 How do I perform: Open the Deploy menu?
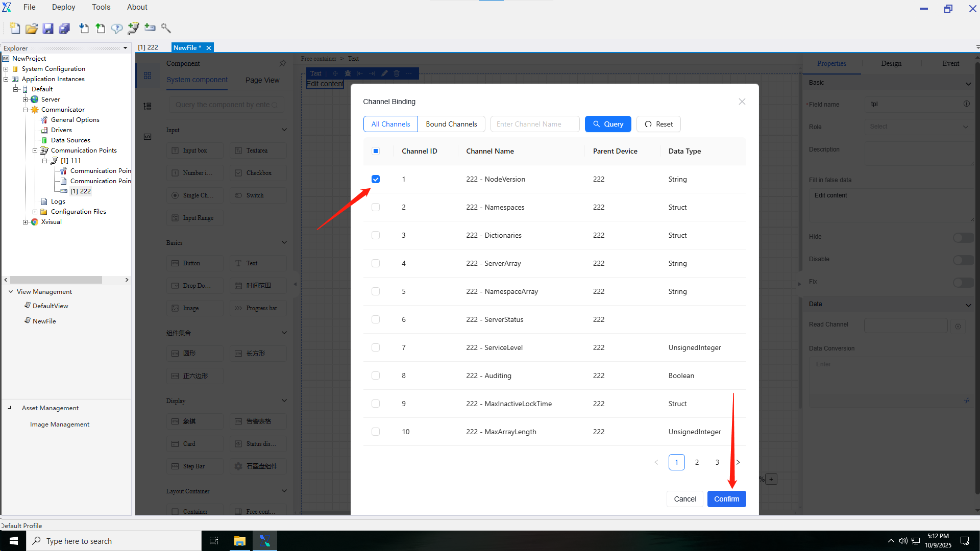(63, 7)
